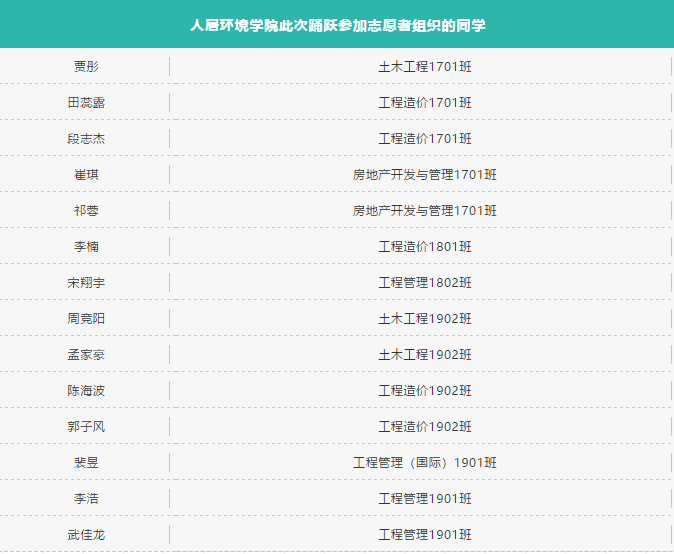Click the header title 人居环境学院此次踊跃参加志愿者组织的同学
This screenshot has width=674, height=554.
[338, 25]
